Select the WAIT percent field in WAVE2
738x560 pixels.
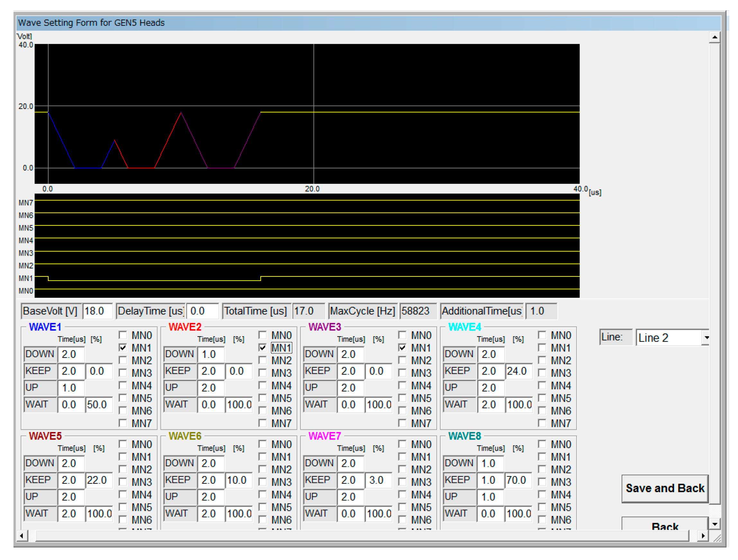tap(239, 404)
